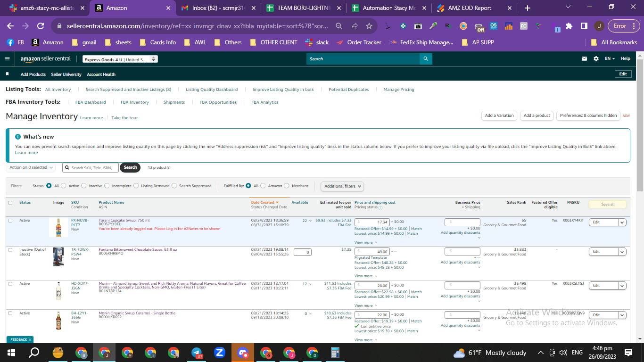This screenshot has height=362, width=644.
Task: Click the Add a product button
Action: point(537,115)
